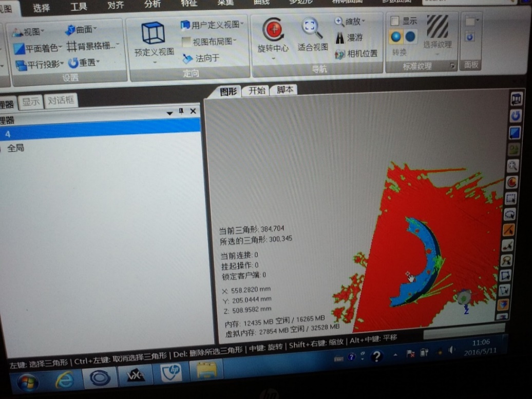Expand the 标准纹理 group dialog launcher
The image size is (532, 399).
(452, 66)
